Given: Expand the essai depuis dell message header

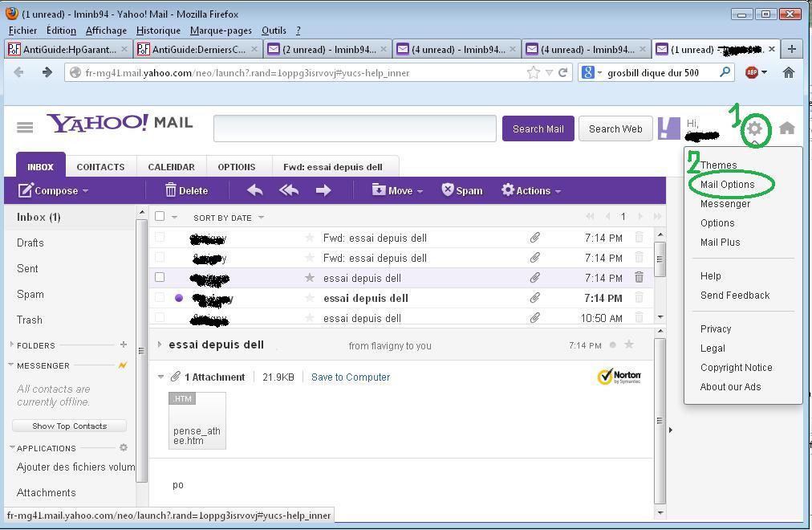Looking at the screenshot, I should [x=160, y=344].
